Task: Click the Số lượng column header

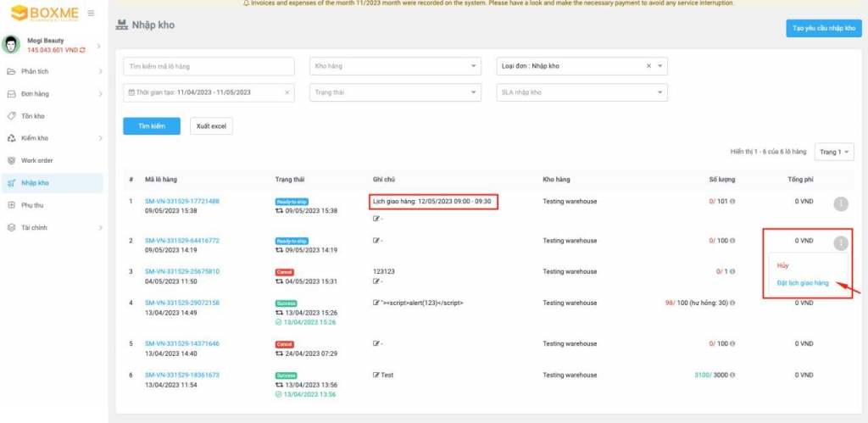Action: click(722, 180)
